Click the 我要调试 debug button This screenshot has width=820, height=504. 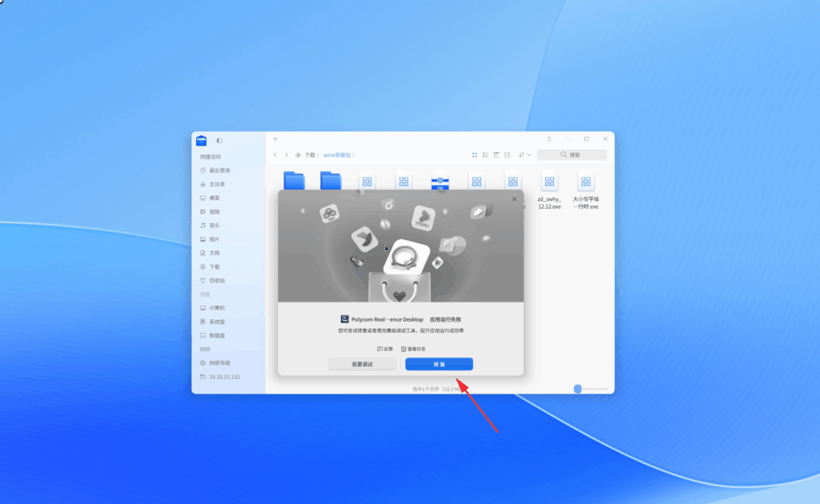pos(362,364)
